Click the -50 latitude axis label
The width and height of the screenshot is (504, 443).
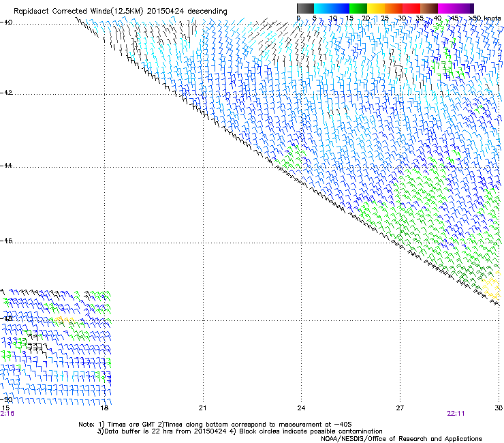[x=6, y=399]
